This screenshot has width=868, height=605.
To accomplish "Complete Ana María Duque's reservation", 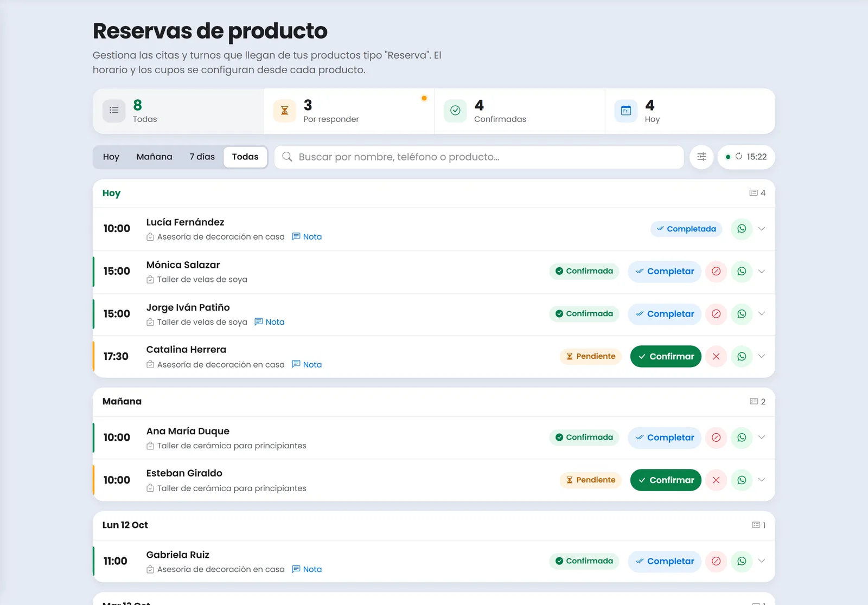I will [x=665, y=437].
